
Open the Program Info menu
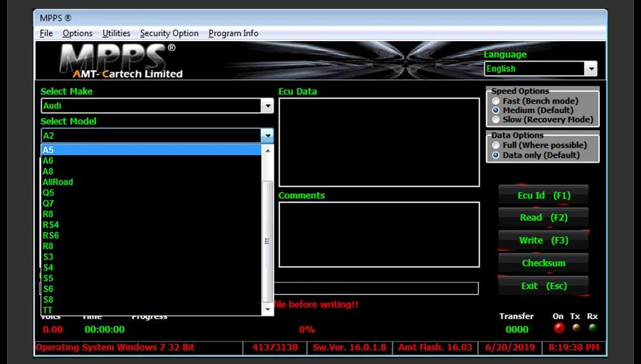point(233,33)
